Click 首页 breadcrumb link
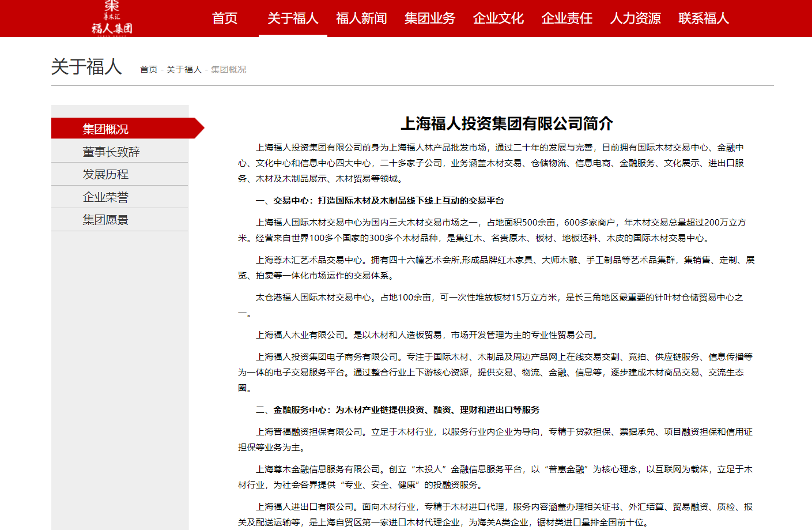This screenshot has width=812, height=530. coord(149,70)
